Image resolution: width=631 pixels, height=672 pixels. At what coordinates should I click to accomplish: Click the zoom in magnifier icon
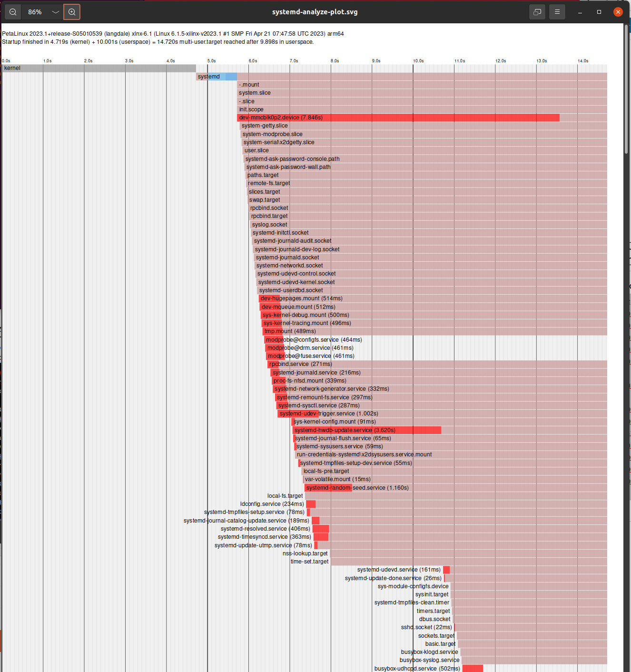[72, 12]
